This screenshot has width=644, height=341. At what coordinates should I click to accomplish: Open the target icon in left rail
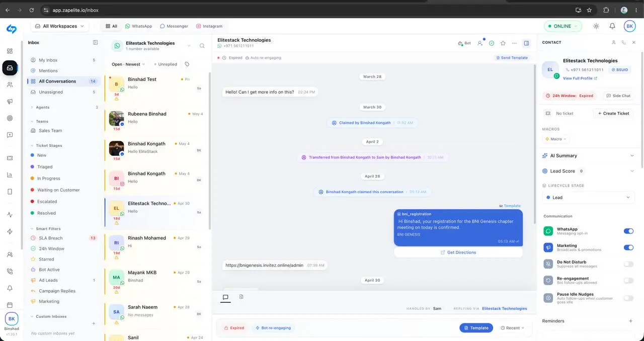pos(10,118)
